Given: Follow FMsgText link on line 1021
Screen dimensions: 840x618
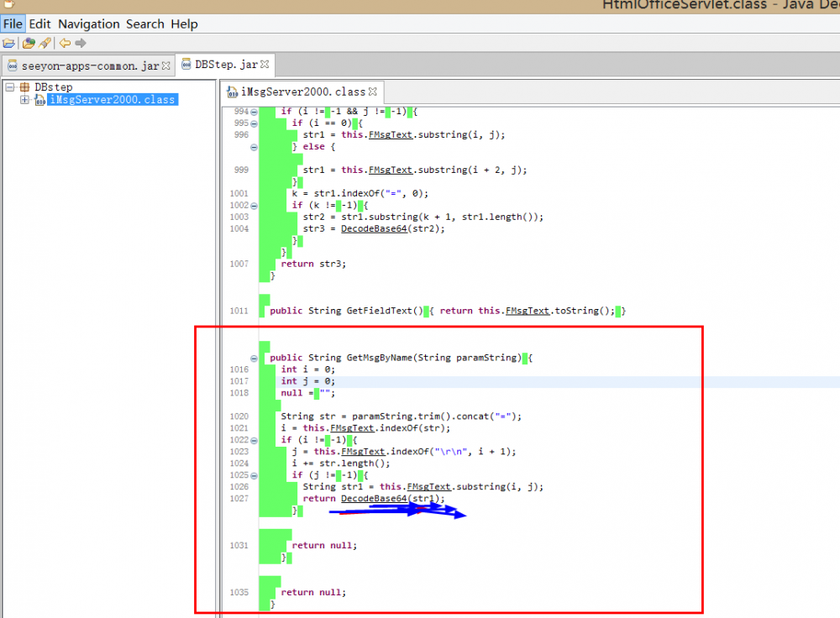Looking at the screenshot, I should pos(352,428).
